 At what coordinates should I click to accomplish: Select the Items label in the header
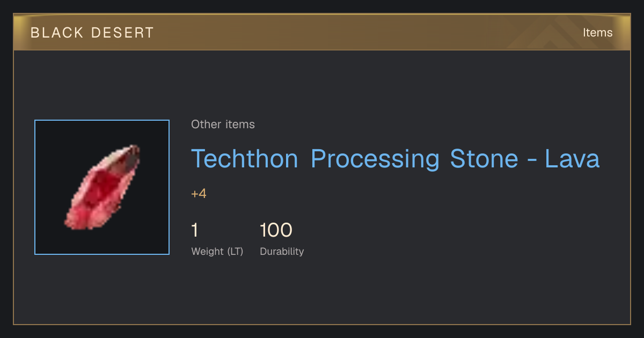[x=598, y=33]
